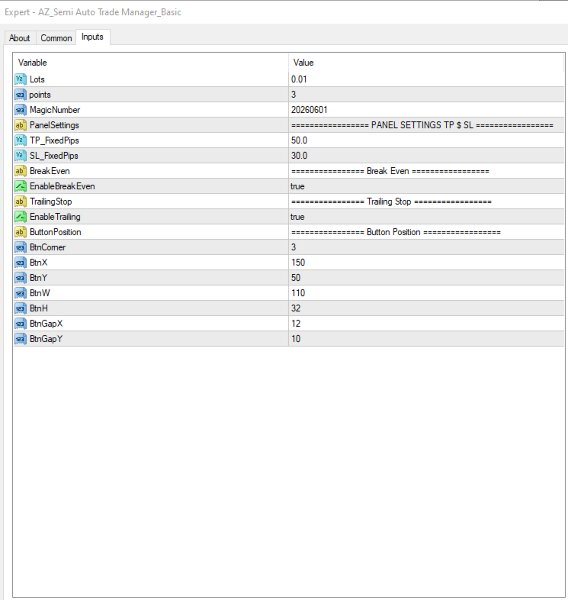The width and height of the screenshot is (568, 600).
Task: Select the PANEL SETTINGS TP $ SL value
Action: (x=422, y=125)
